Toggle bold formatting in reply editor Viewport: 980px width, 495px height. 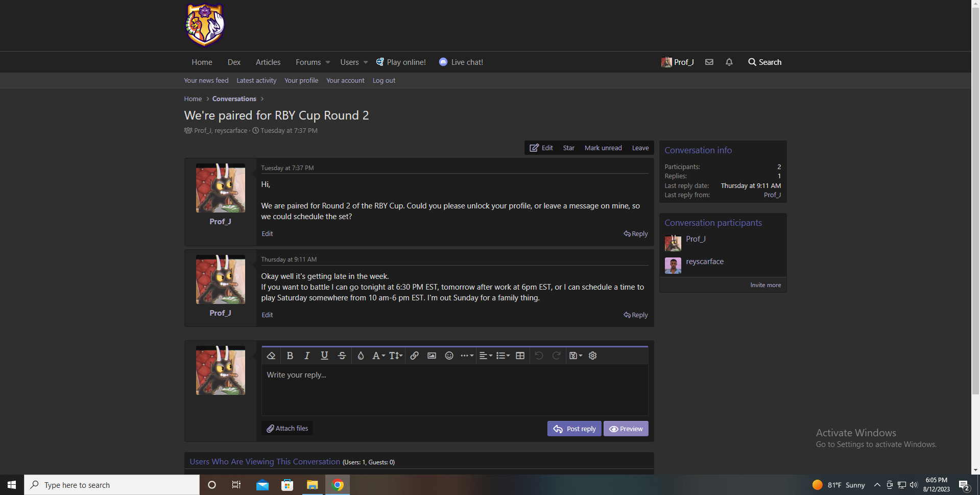pos(290,356)
